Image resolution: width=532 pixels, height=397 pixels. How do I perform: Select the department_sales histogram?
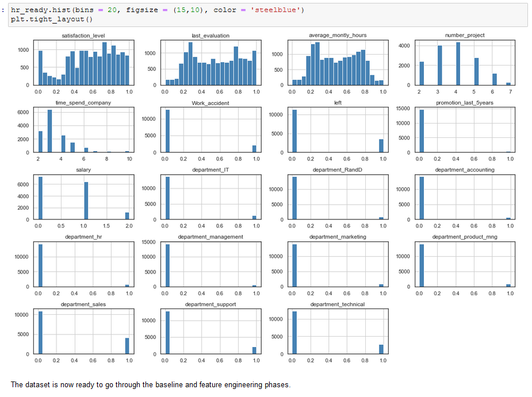[x=83, y=332]
